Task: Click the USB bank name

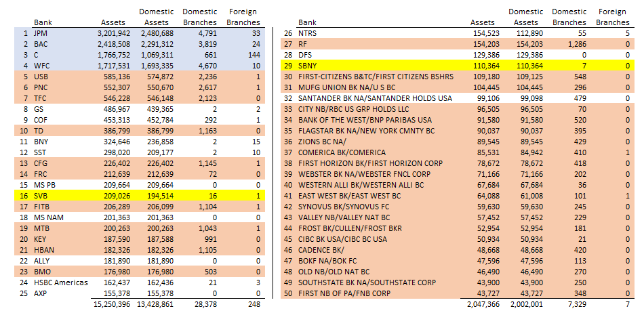Action: click(x=40, y=77)
